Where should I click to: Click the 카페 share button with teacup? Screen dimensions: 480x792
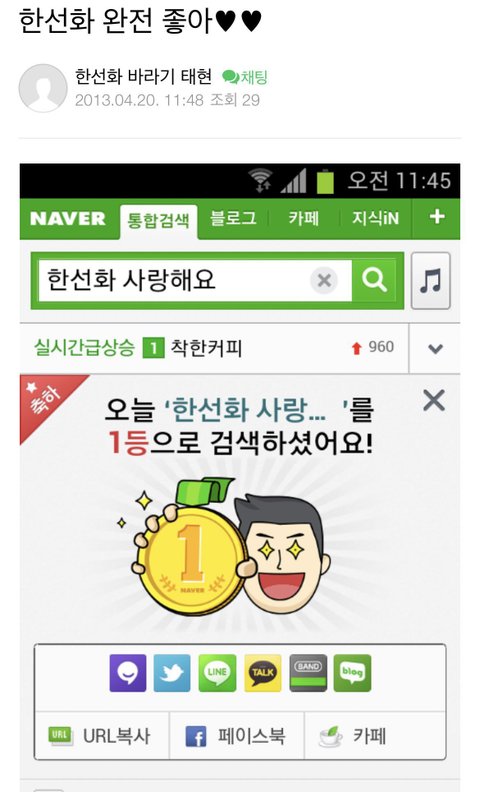[375, 735]
